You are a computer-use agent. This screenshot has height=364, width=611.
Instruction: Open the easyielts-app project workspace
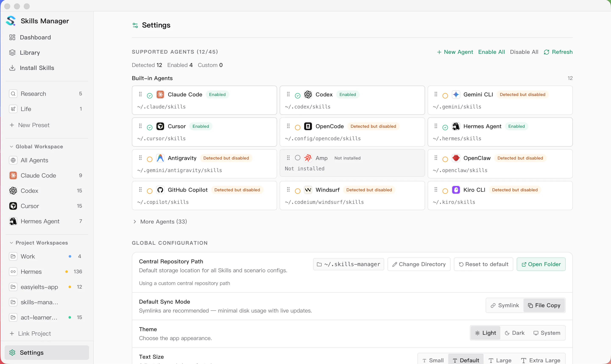[47, 287]
